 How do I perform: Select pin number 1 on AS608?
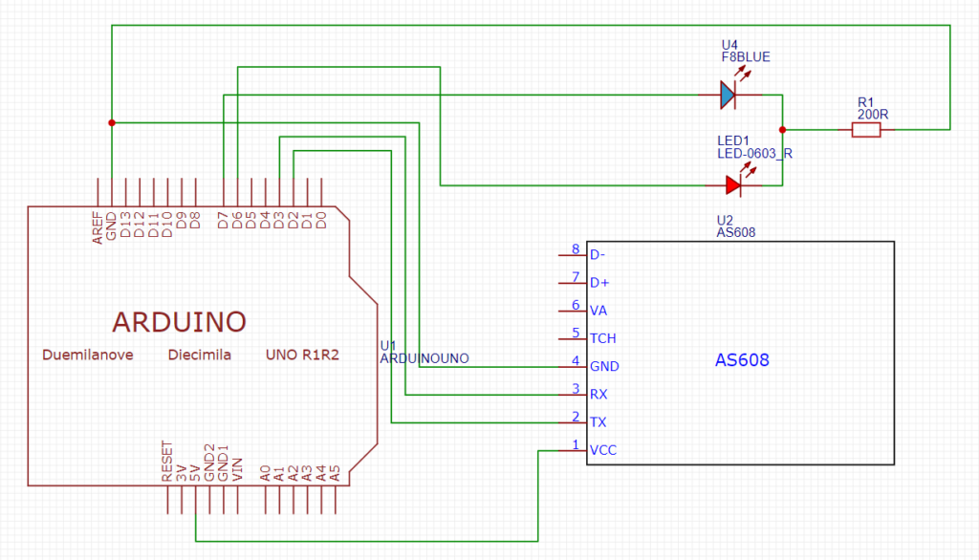[x=576, y=444]
